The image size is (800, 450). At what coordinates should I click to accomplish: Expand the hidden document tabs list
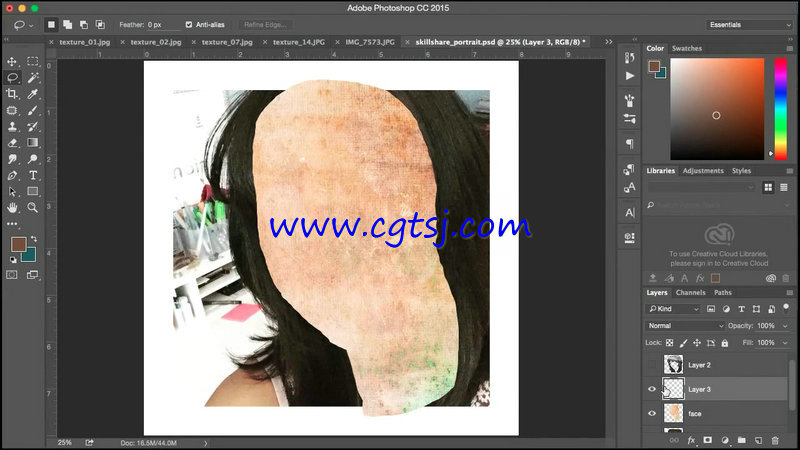pyautogui.click(x=609, y=42)
